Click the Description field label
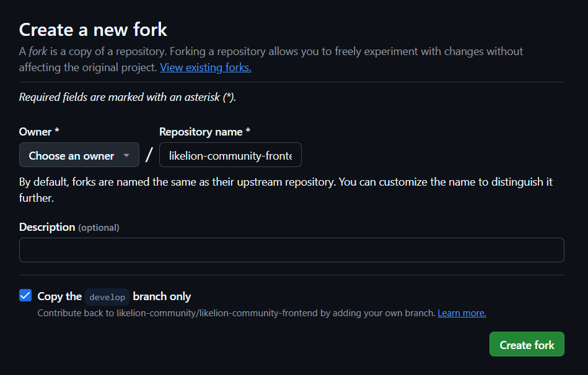The image size is (588, 375). click(47, 227)
